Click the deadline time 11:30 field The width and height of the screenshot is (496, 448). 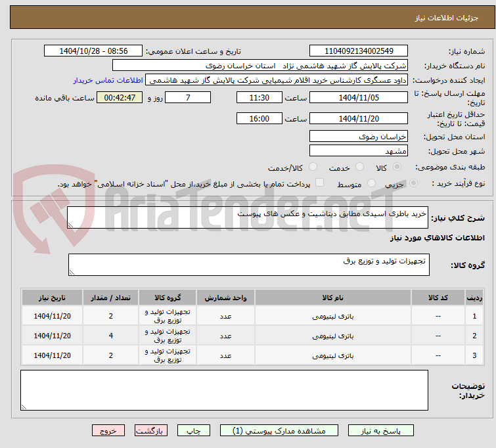(259, 97)
